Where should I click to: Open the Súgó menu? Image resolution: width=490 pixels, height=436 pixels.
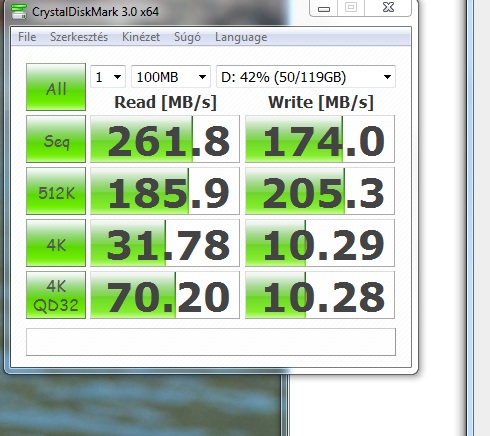click(187, 37)
